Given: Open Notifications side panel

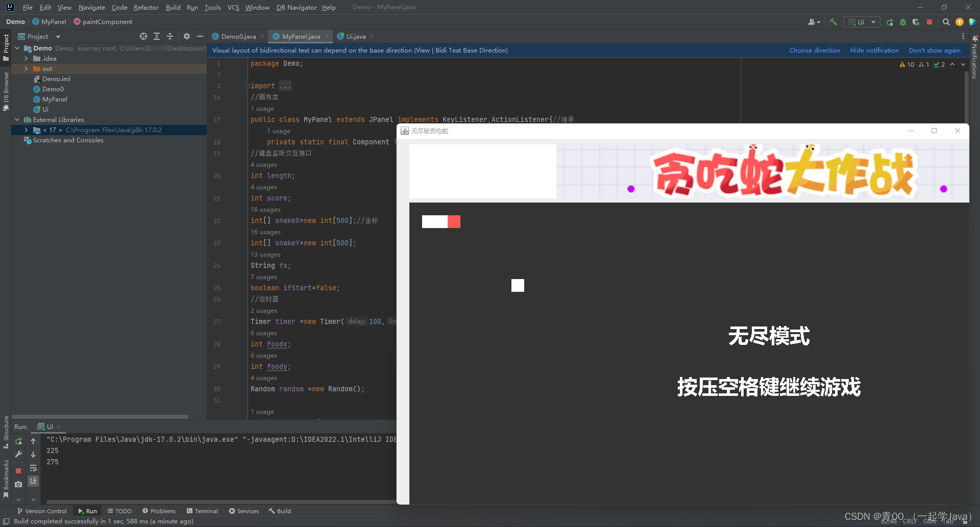Looking at the screenshot, I should click(974, 57).
